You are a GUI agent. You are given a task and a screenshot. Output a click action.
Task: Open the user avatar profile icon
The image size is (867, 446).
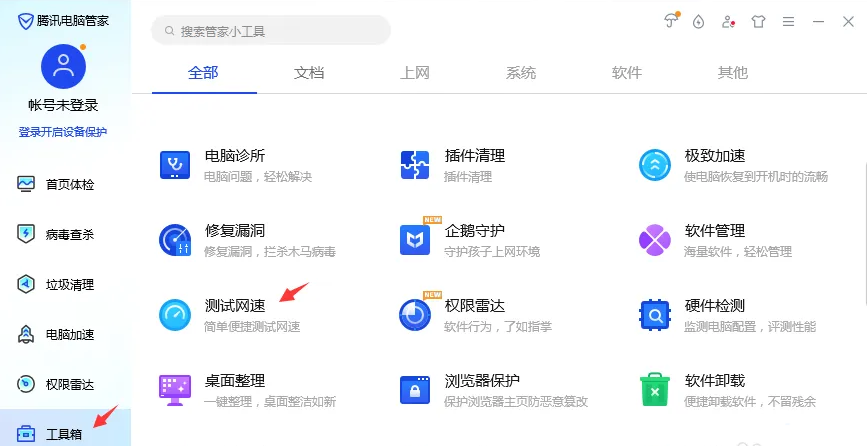pos(64,66)
